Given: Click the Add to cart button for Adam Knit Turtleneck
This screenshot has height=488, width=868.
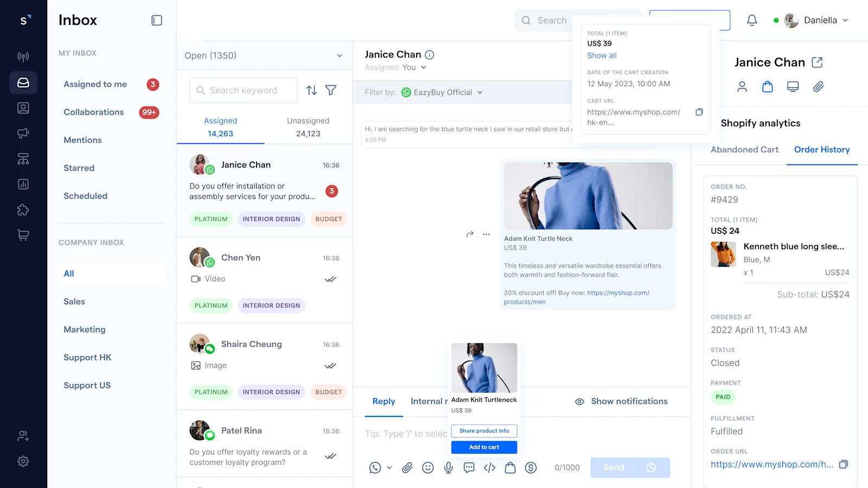Looking at the screenshot, I should 484,447.
